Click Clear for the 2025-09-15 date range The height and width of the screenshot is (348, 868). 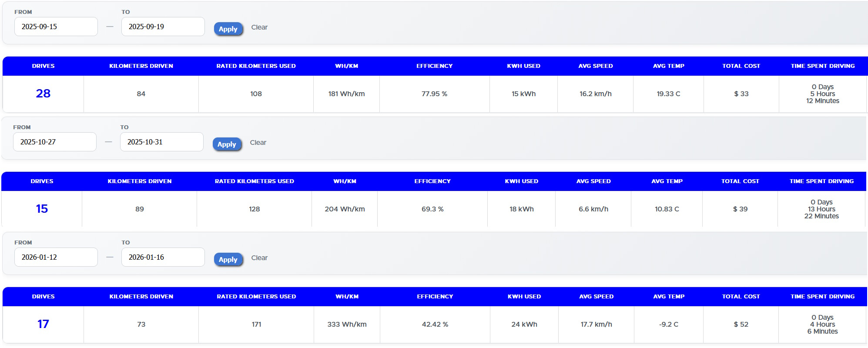pyautogui.click(x=259, y=27)
